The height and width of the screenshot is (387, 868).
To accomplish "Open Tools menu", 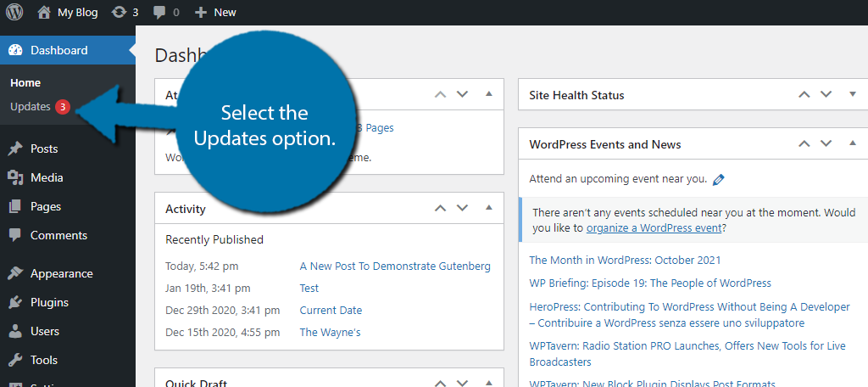I will 44,360.
